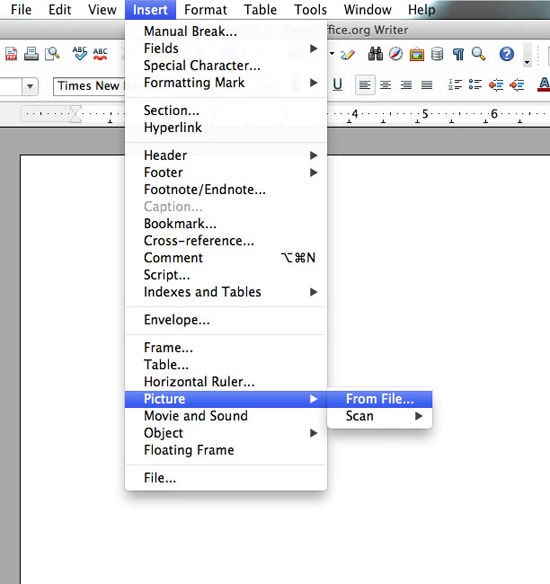Select Floating Frame entry

pos(226,450)
